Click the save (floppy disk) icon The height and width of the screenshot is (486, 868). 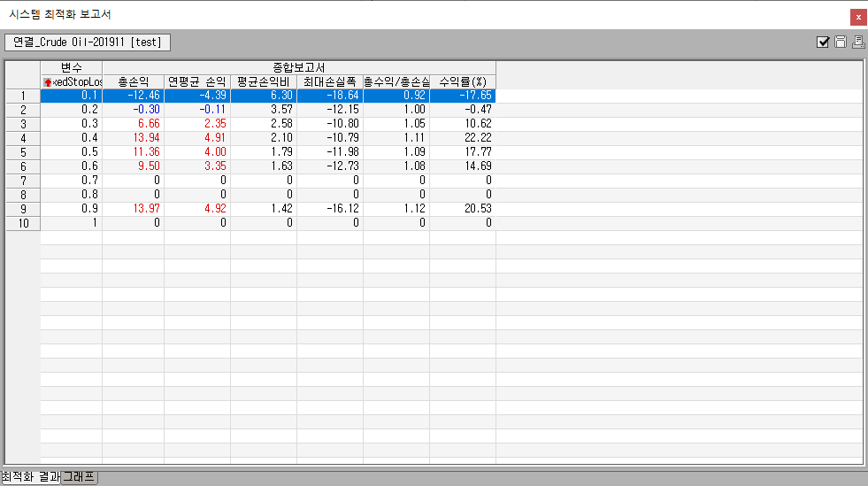pos(841,42)
